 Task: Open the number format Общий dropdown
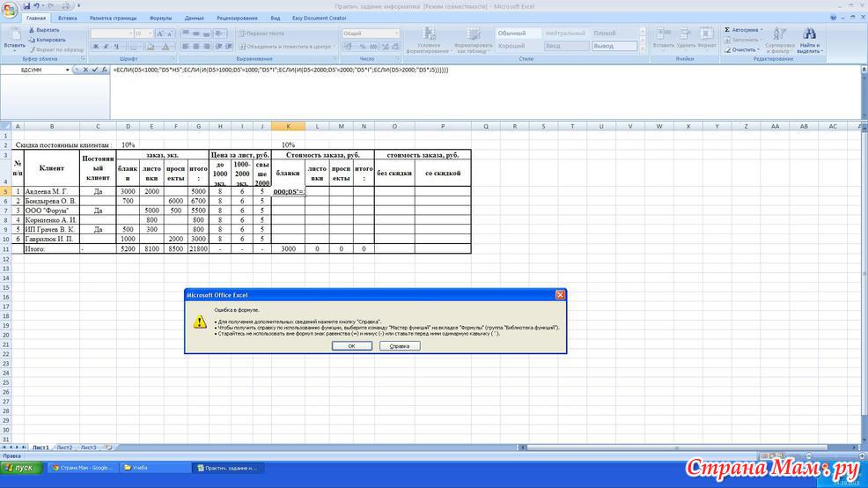pyautogui.click(x=396, y=33)
